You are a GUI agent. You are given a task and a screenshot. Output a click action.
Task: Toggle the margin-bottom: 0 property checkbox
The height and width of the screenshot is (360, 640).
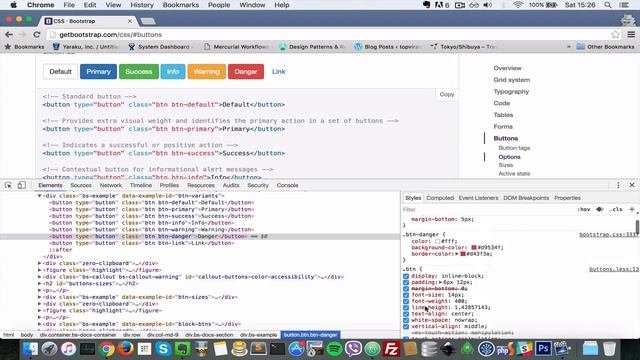pos(406,289)
